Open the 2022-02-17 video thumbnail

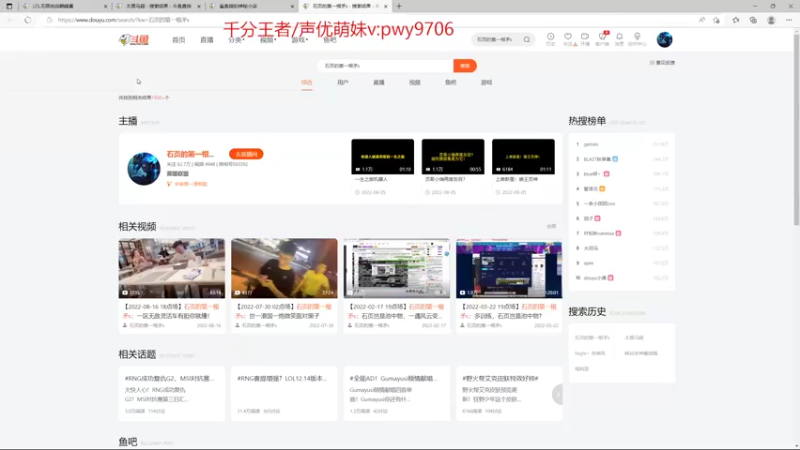pyautogui.click(x=396, y=268)
